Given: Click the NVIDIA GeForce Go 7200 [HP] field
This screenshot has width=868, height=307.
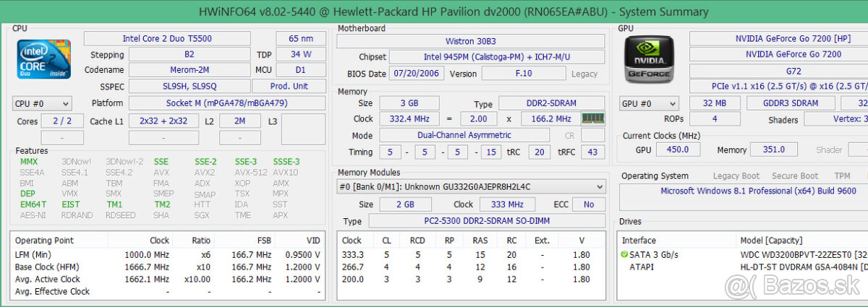Looking at the screenshot, I should (778, 38).
